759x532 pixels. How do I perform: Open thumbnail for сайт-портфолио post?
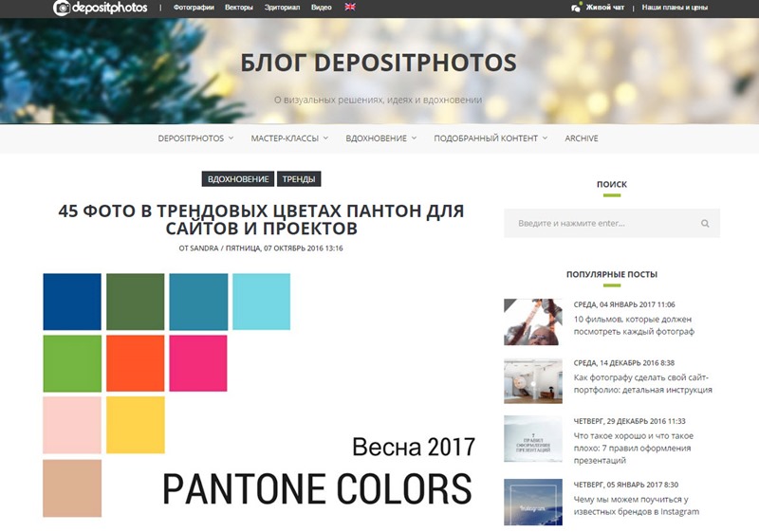click(x=533, y=381)
